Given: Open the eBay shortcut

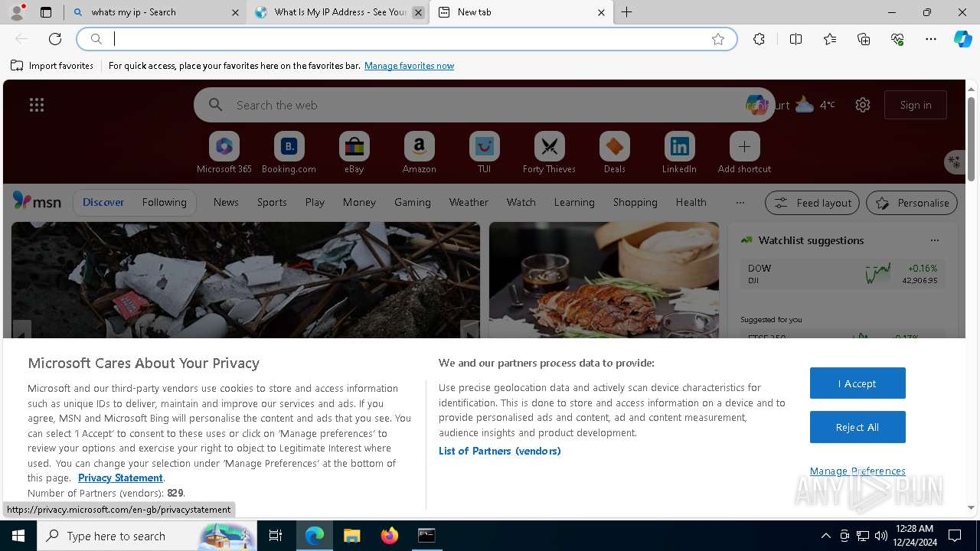Looking at the screenshot, I should [x=354, y=152].
